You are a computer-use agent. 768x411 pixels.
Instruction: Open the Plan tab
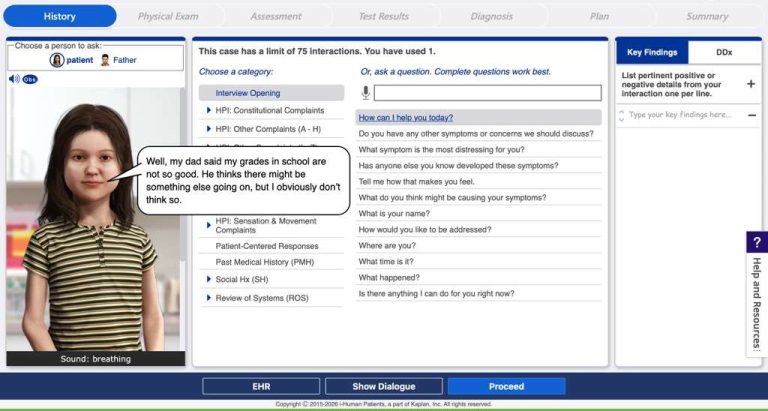[599, 16]
